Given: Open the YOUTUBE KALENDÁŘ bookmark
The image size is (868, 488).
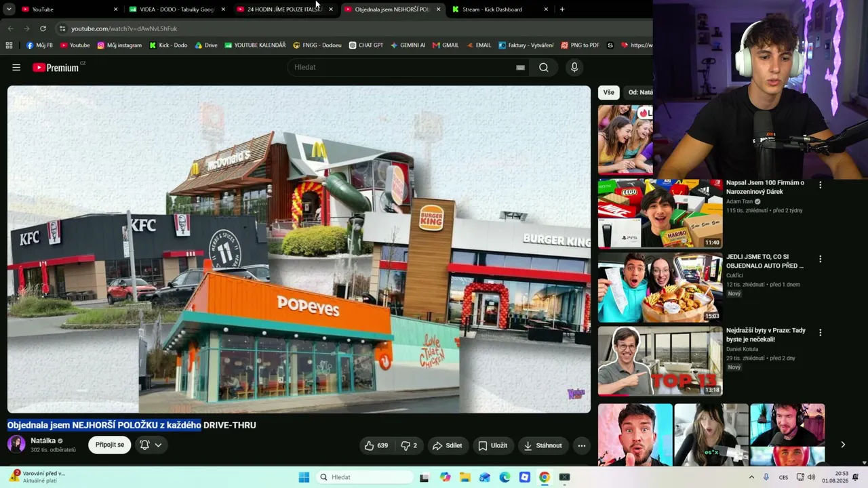Looking at the screenshot, I should coord(255,45).
